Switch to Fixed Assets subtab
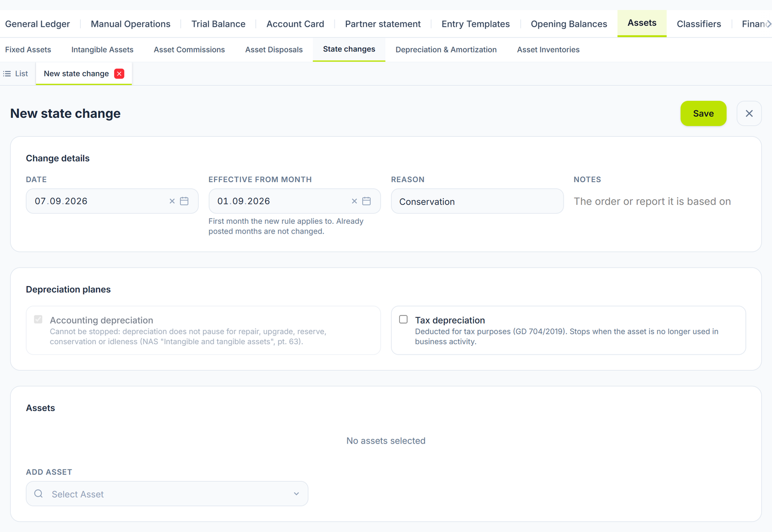Screen dimensions: 772x532 click(x=28, y=49)
